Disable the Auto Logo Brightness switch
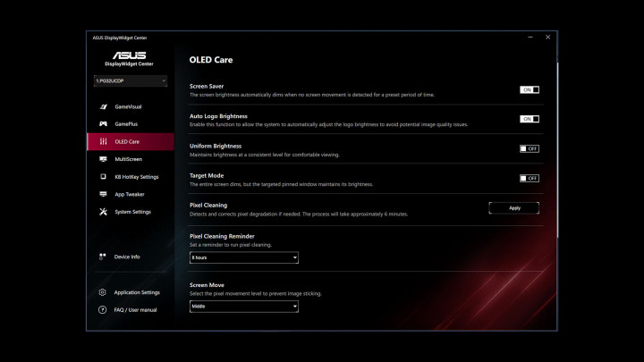Image resolution: width=644 pixels, height=362 pixels. click(x=530, y=119)
